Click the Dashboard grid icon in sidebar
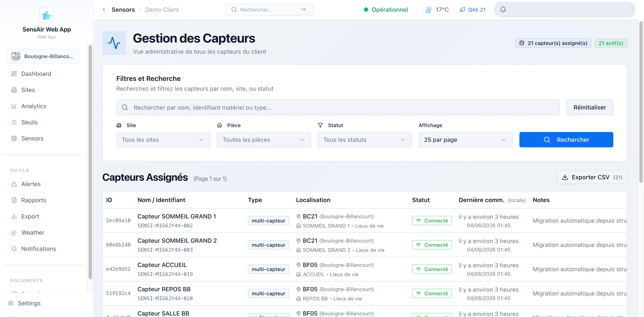The image size is (644, 317). coord(14,74)
